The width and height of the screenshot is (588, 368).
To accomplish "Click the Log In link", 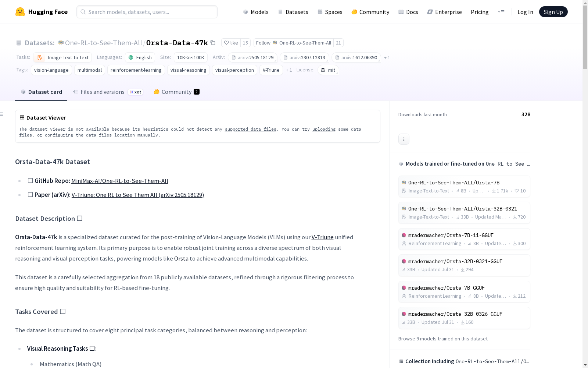I will [525, 12].
